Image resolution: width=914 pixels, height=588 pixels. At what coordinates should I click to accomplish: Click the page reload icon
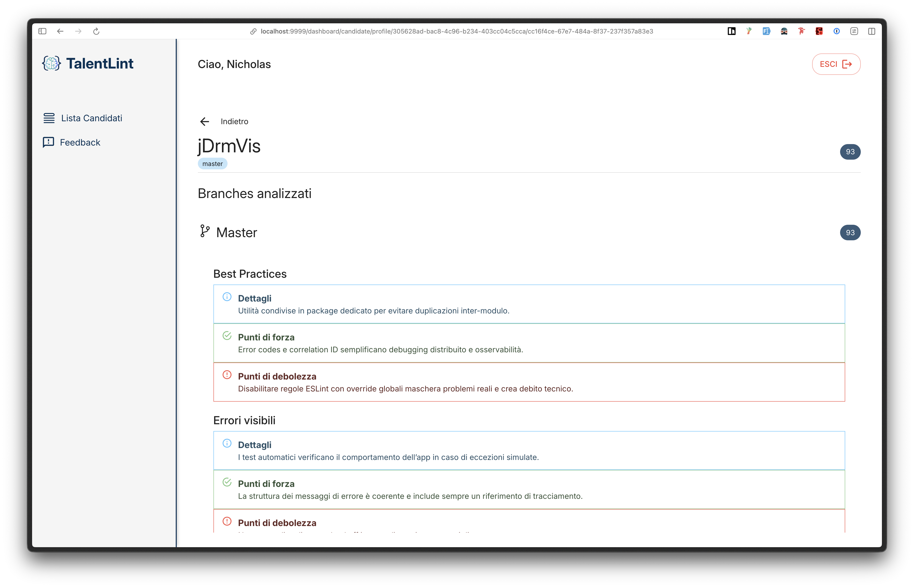96,31
